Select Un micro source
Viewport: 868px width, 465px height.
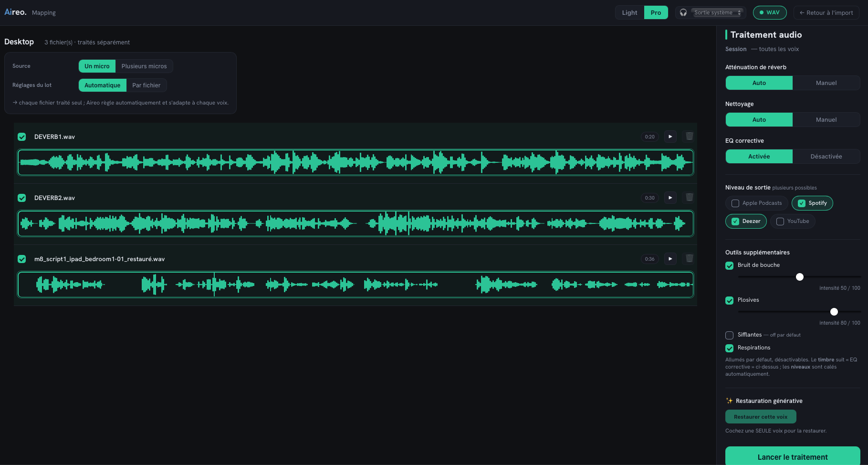point(97,66)
